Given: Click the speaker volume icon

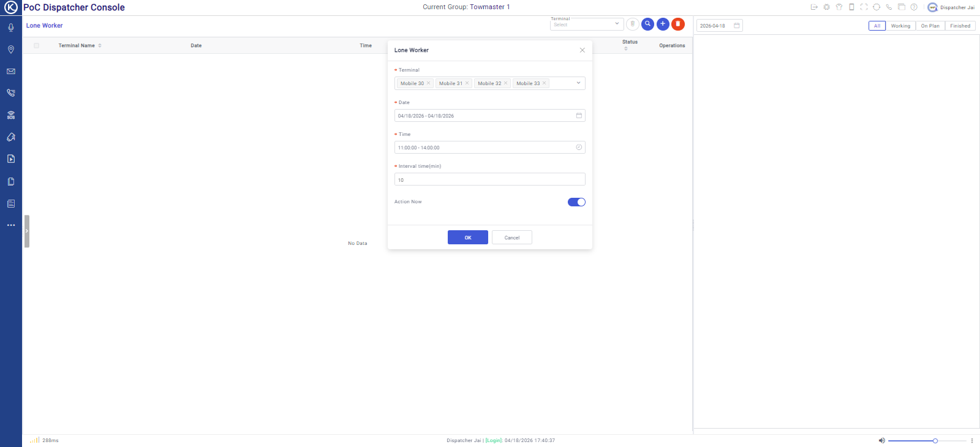Looking at the screenshot, I should [x=882, y=440].
